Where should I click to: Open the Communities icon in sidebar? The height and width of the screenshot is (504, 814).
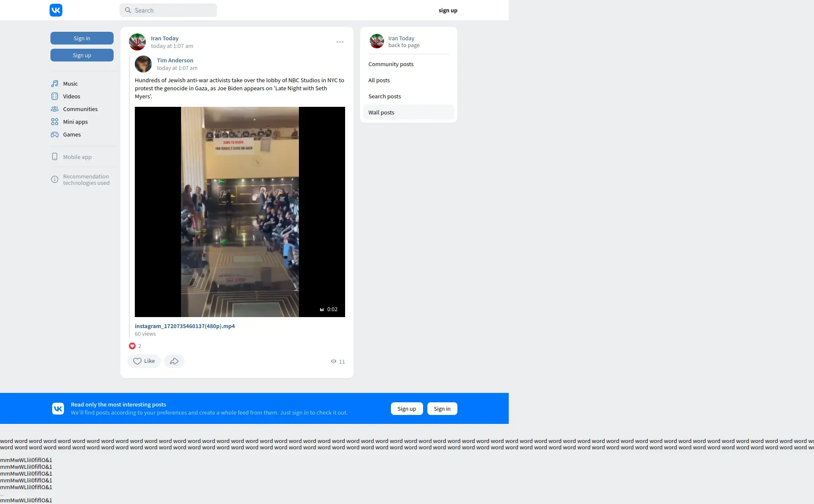(x=55, y=109)
